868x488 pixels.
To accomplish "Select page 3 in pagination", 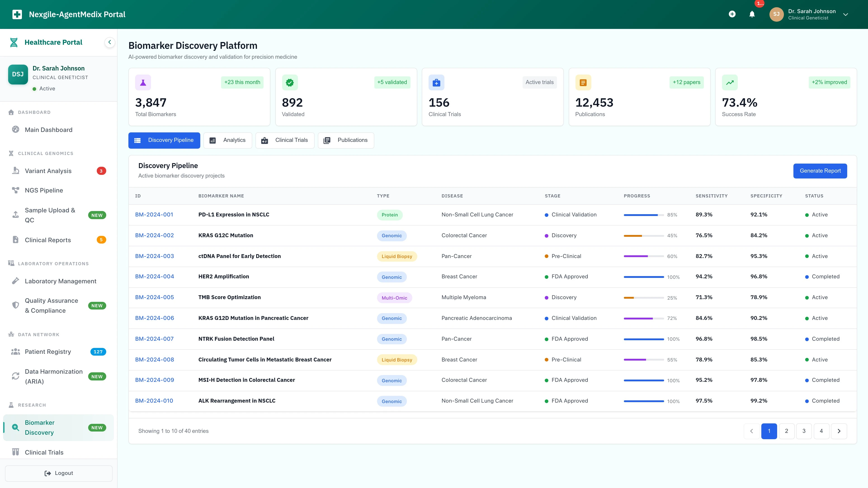I will pos(804,431).
